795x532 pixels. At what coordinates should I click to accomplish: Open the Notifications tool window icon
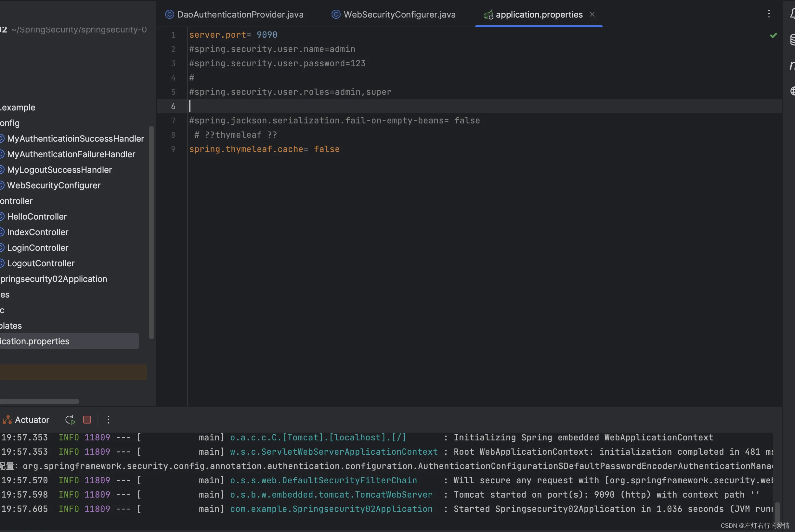[792, 14]
